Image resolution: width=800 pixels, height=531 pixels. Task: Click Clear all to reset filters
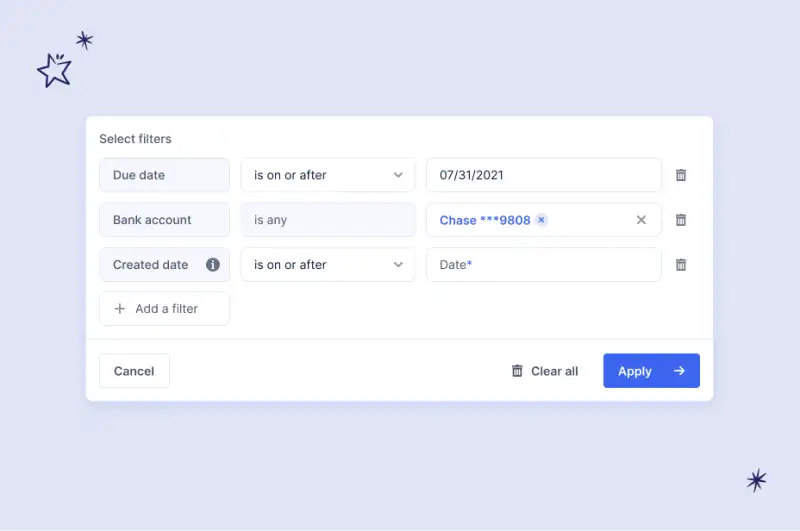pyautogui.click(x=545, y=371)
